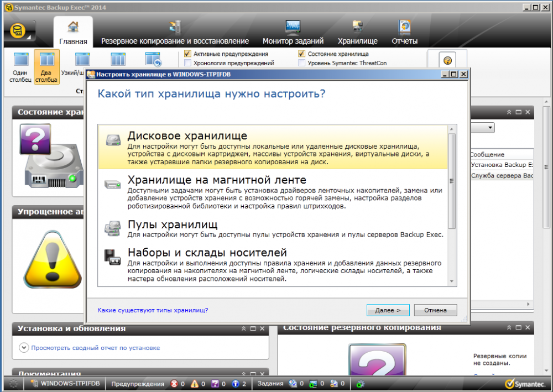The height and width of the screenshot is (392, 553).
Task: Open the Монитор заданий tab
Action: (x=293, y=33)
